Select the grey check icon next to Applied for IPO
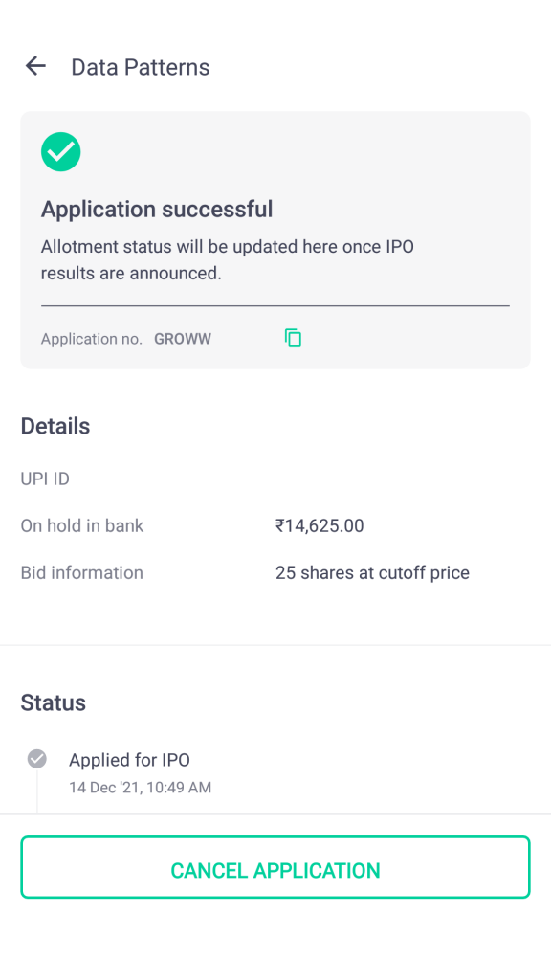Screen dimensions: 551x980 click(x=36, y=759)
